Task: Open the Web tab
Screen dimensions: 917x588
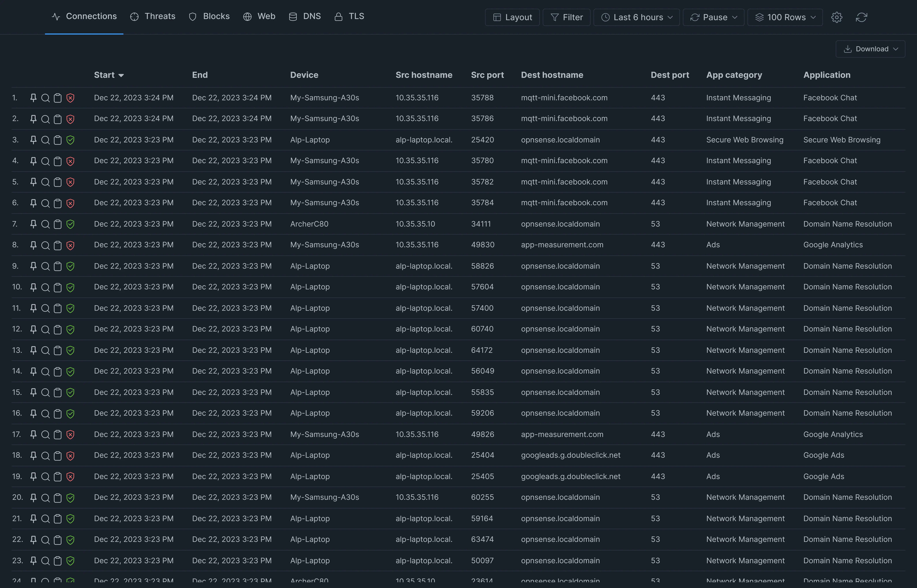Action: pyautogui.click(x=259, y=16)
